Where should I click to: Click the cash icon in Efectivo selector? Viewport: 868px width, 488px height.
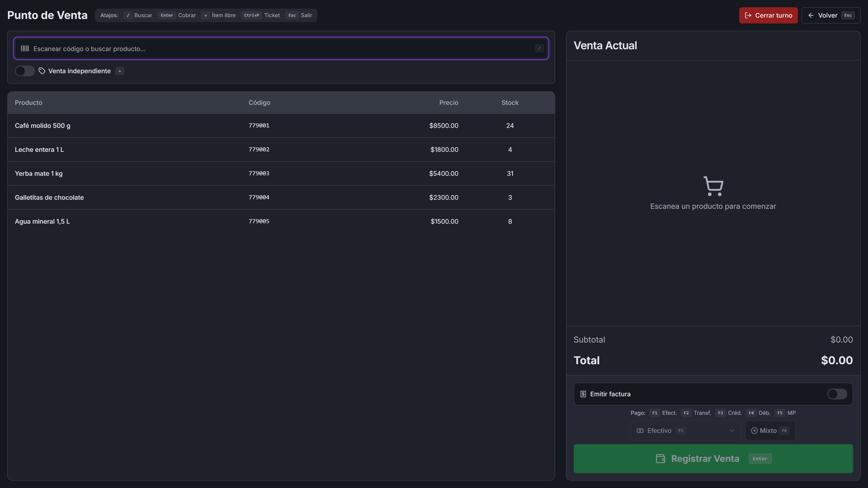tap(640, 431)
